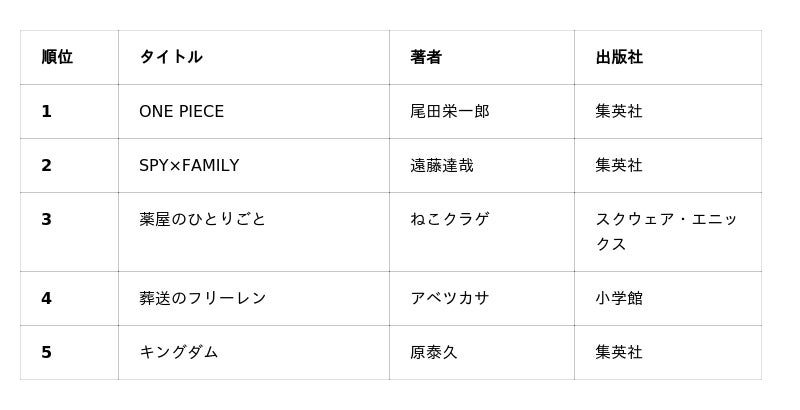Click the 著者 column header
800x410 pixels.
[x=426, y=57]
